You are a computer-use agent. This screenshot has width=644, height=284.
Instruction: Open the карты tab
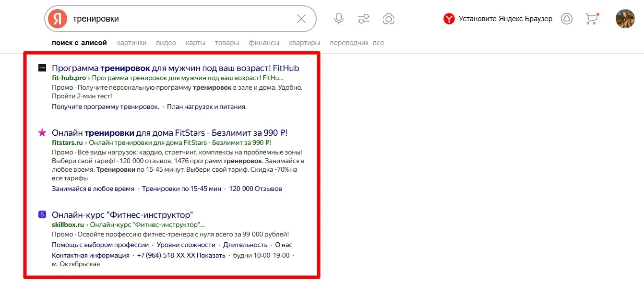click(x=195, y=43)
